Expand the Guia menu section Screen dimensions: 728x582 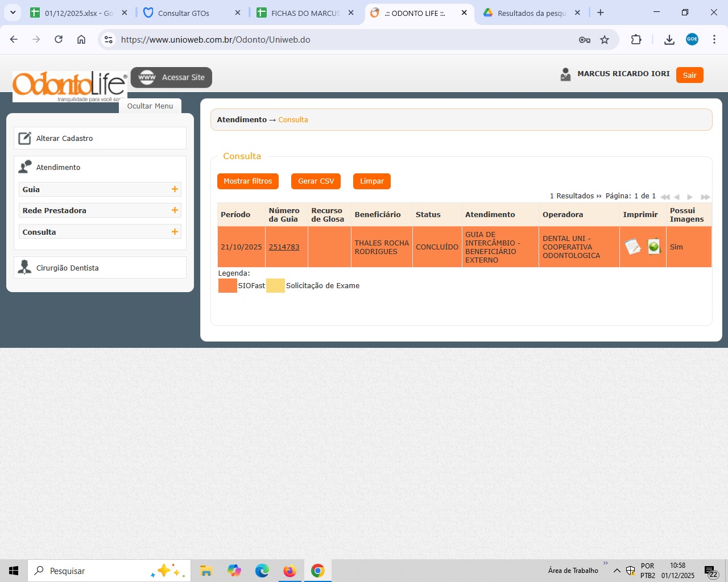click(x=175, y=189)
